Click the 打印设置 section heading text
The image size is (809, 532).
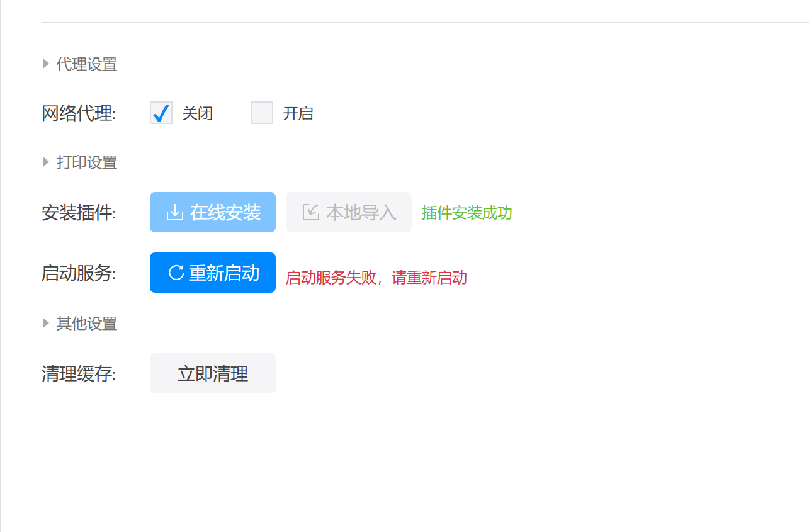(x=87, y=162)
